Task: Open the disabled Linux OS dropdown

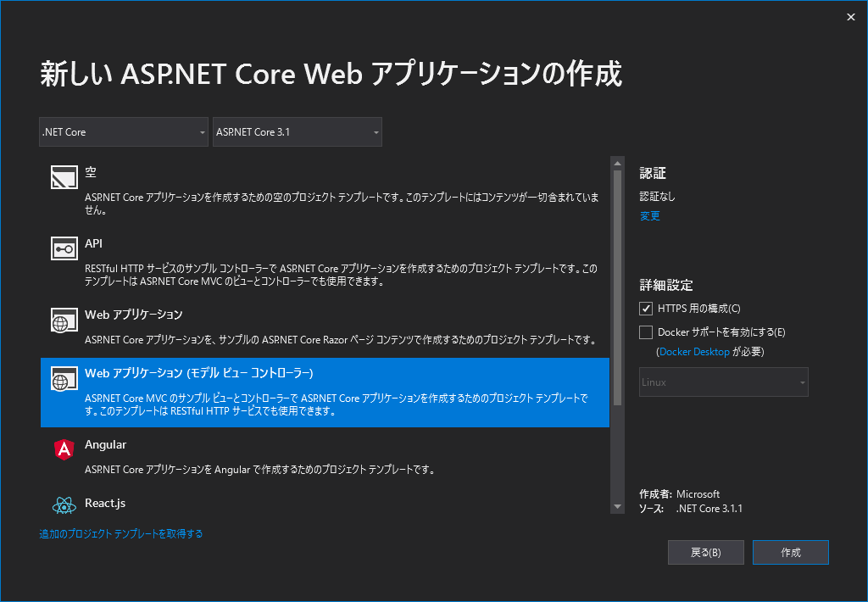Action: pyautogui.click(x=724, y=382)
